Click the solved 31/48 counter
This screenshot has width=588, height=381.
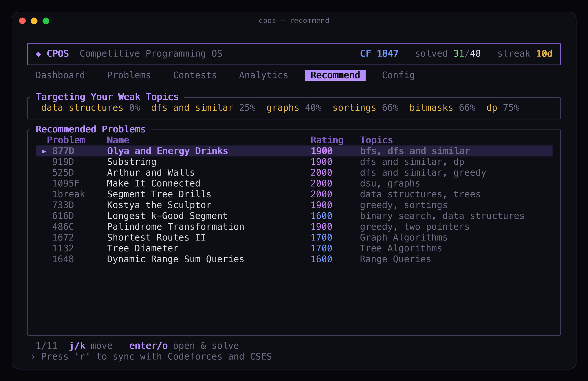click(x=448, y=54)
